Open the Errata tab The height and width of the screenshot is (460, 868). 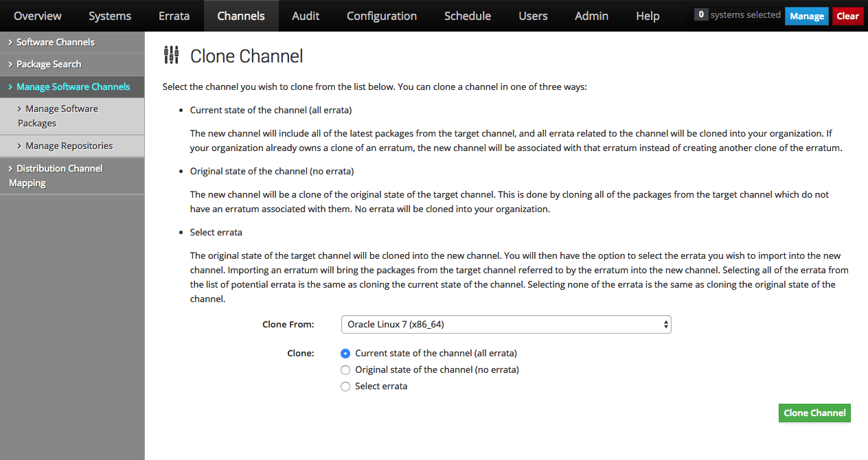[x=174, y=16]
